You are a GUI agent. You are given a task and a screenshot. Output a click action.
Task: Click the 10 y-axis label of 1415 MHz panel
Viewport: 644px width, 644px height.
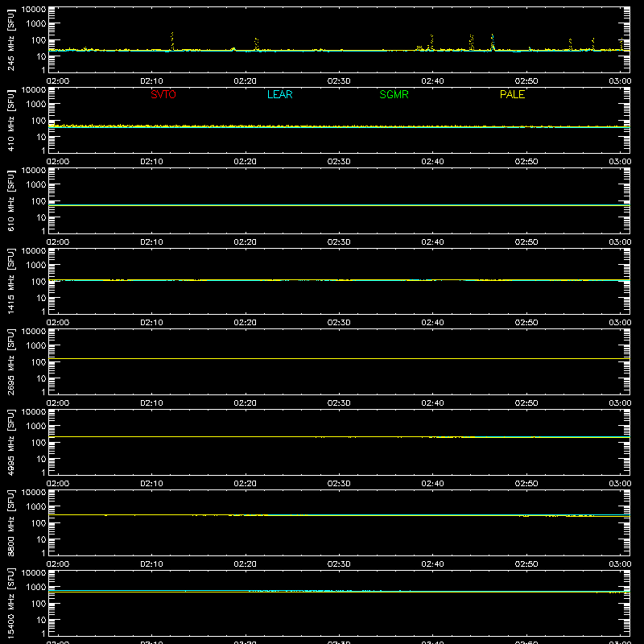click(x=41, y=298)
